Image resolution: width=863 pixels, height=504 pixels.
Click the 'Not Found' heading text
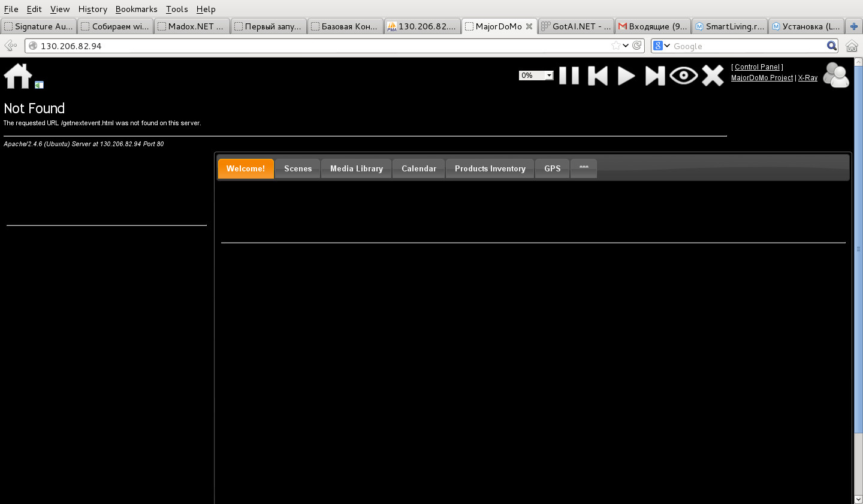point(34,108)
